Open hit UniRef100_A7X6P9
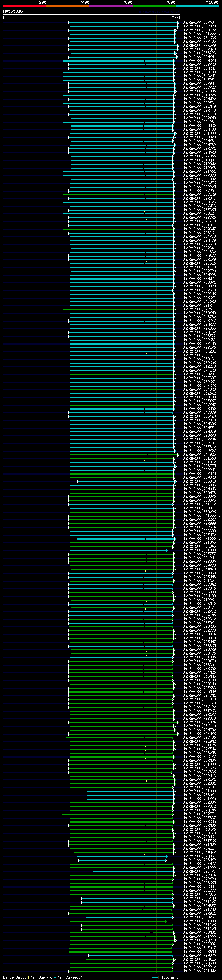The image size is (222, 980). pyautogui.click(x=199, y=45)
